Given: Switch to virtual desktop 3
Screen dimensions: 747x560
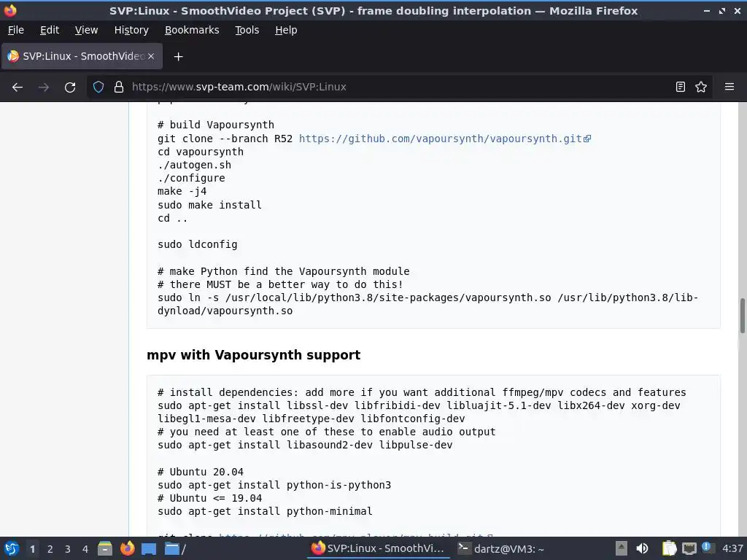Looking at the screenshot, I should (68, 549).
